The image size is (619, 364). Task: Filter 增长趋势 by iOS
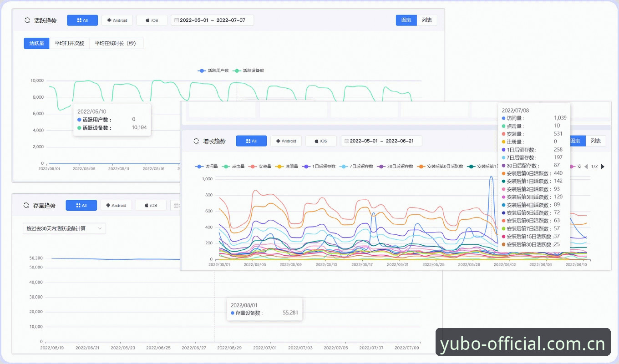click(321, 141)
